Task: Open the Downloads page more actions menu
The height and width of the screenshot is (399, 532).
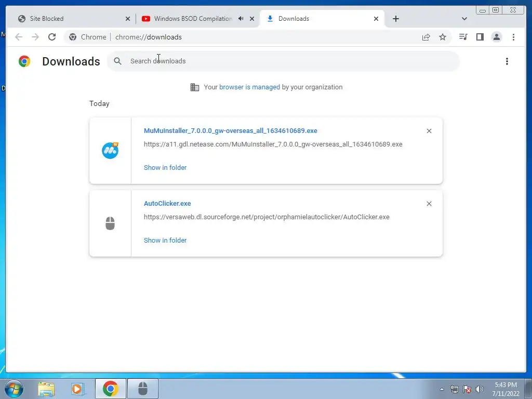Action: (507, 61)
